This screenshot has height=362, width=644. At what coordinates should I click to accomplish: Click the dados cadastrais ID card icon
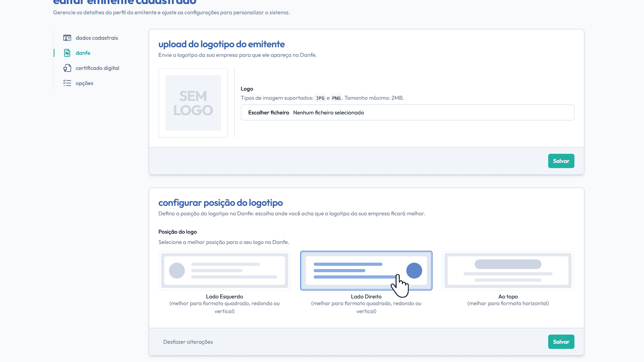click(x=67, y=38)
